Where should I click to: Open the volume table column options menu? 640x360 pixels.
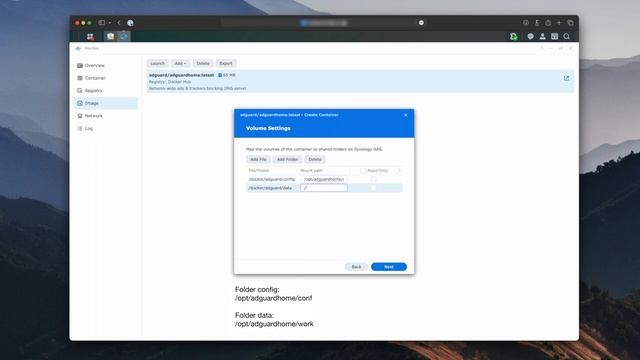(x=400, y=171)
